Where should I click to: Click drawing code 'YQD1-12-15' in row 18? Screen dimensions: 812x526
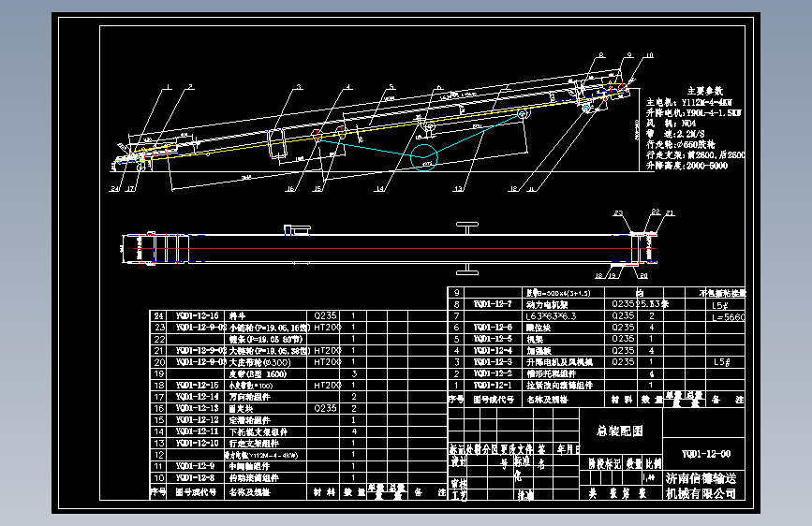[197, 386]
